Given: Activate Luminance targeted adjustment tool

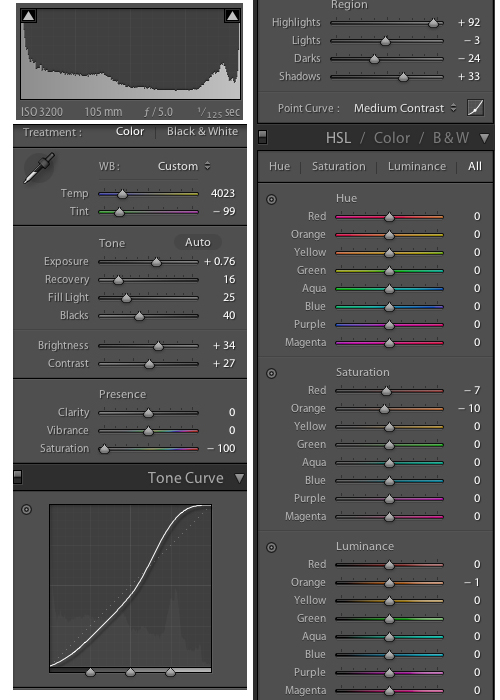Looking at the screenshot, I should 271,547.
